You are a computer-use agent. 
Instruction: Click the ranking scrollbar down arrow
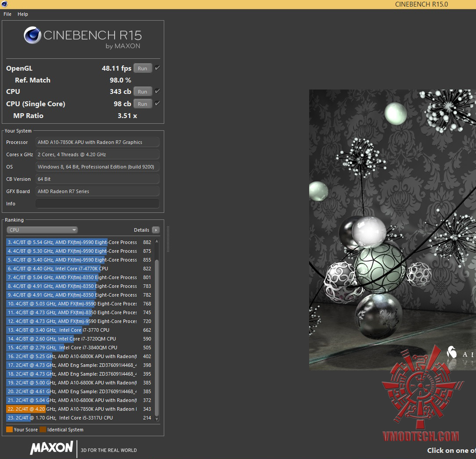157,419
